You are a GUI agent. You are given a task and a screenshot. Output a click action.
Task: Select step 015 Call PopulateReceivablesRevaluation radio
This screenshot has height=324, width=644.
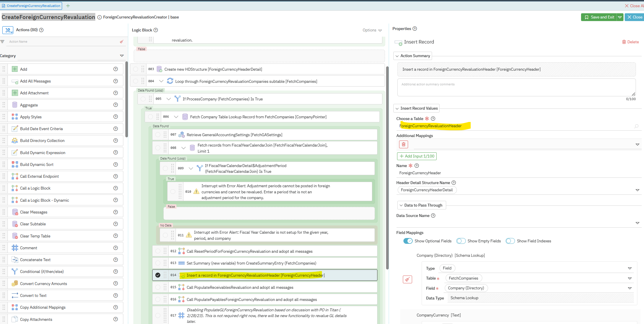point(158,287)
